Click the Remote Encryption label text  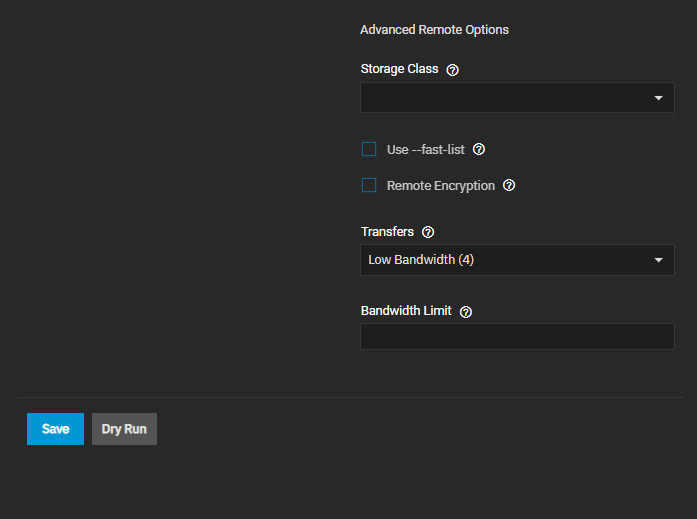coord(440,186)
